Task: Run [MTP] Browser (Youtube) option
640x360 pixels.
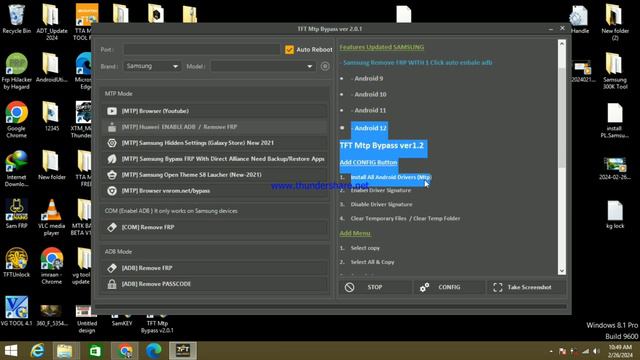Action: coord(215,111)
